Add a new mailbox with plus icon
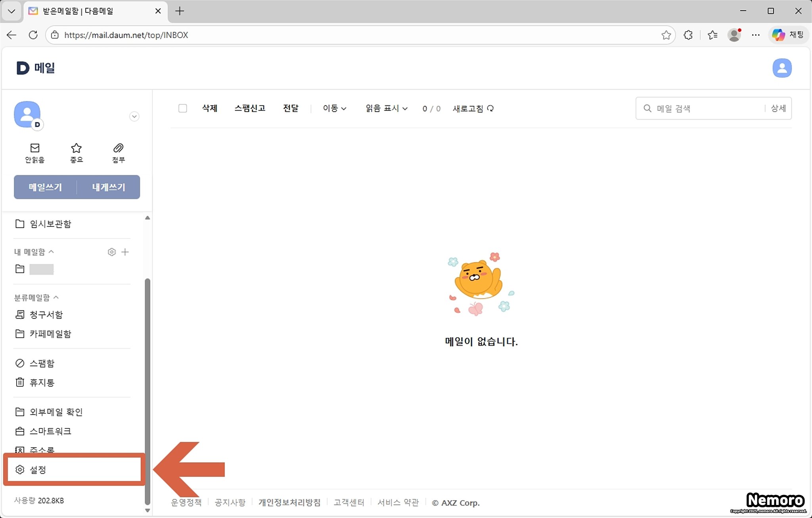The width and height of the screenshot is (812, 518). (125, 252)
